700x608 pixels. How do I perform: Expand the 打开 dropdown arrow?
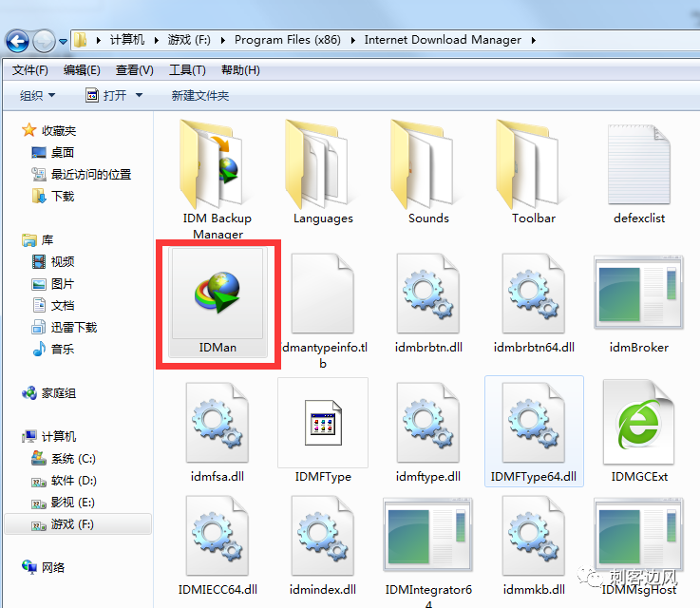tap(139, 96)
